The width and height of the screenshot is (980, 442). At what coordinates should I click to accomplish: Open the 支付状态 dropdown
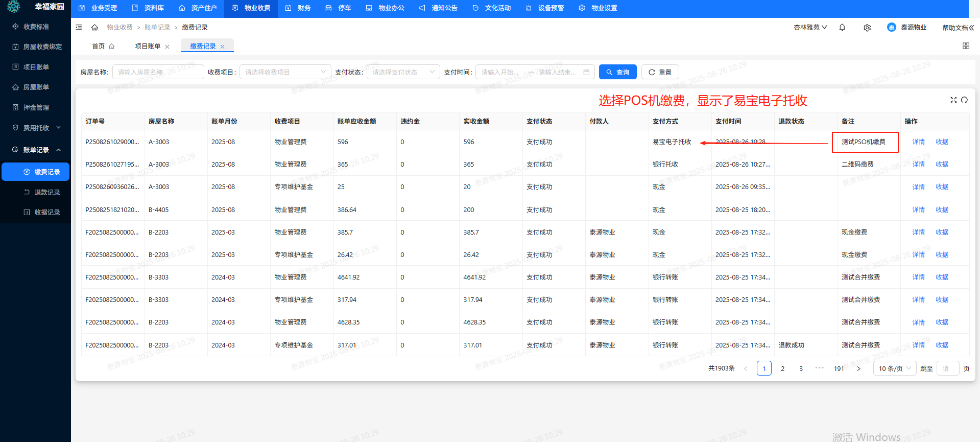[403, 72]
